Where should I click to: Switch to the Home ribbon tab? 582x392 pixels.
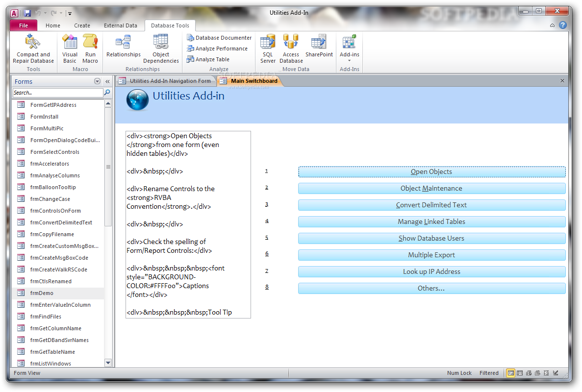[52, 25]
